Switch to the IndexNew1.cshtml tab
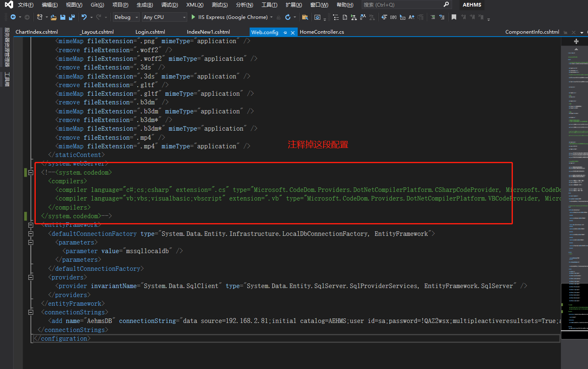Image resolution: width=588 pixels, height=369 pixels. 208,32
